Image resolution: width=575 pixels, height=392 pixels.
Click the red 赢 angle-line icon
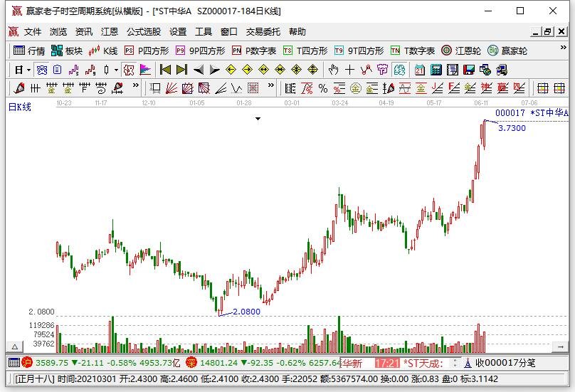coord(502,88)
